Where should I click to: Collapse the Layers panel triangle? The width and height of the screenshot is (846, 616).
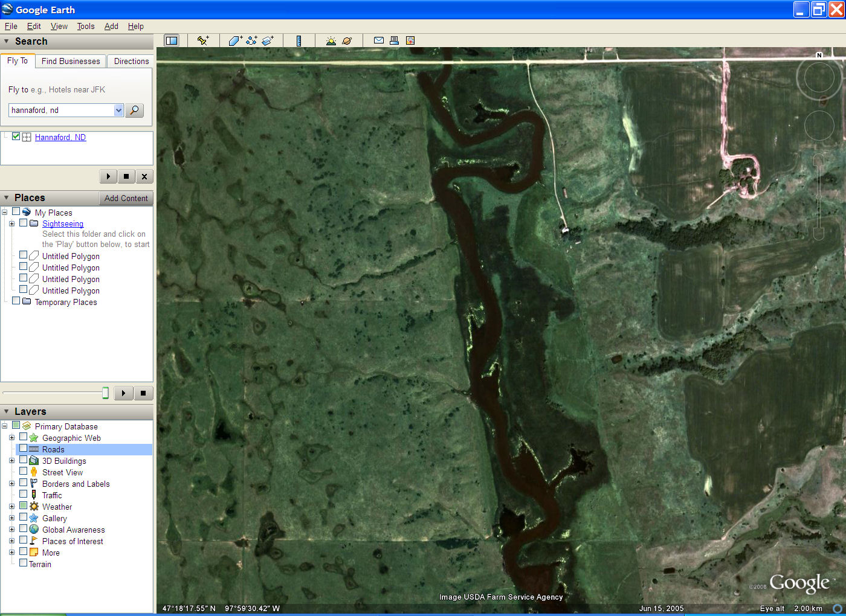point(7,411)
